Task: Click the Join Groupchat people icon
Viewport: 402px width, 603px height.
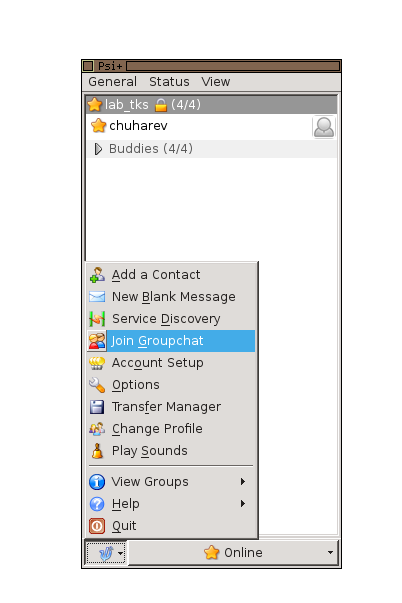Action: [x=97, y=341]
